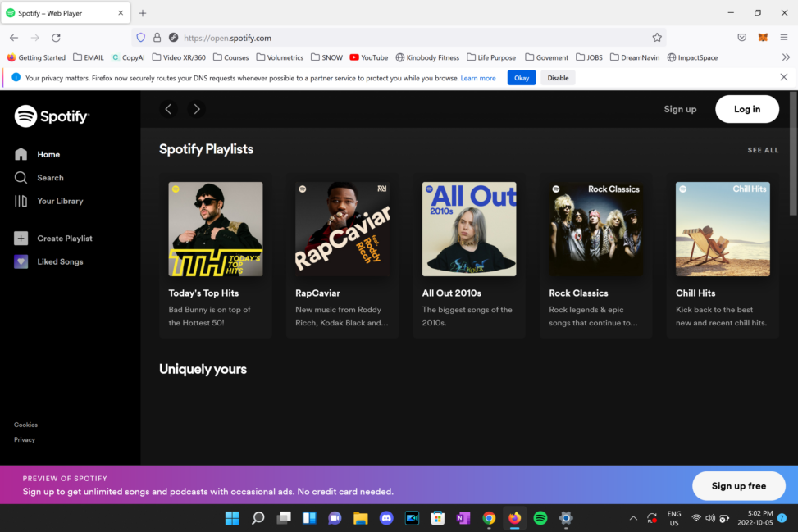Screen dimensions: 798x532
Task: Click the Spotify logo in sidebar
Action: click(52, 116)
